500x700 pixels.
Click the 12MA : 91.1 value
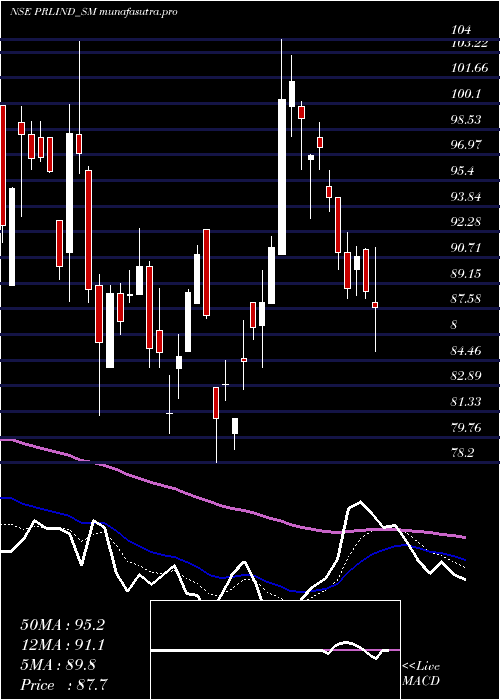point(62,645)
